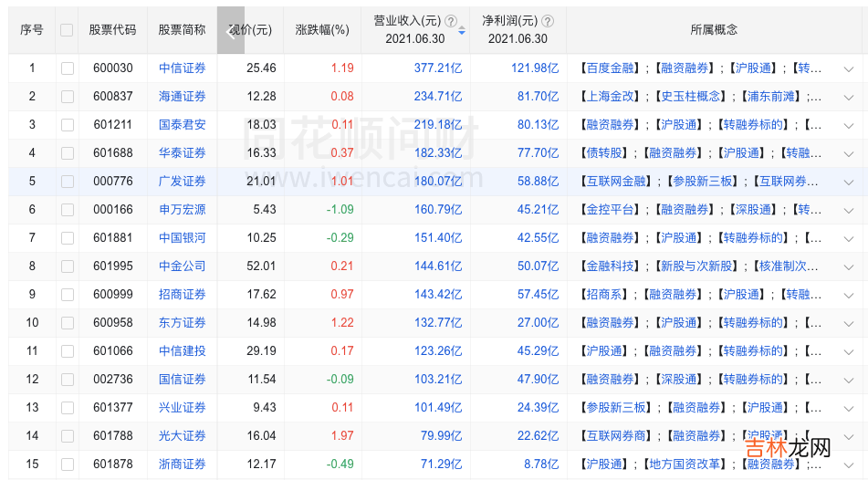Viewport: 868px width, 480px height.
Task: Click the 所属概念 column header
Action: [x=713, y=30]
